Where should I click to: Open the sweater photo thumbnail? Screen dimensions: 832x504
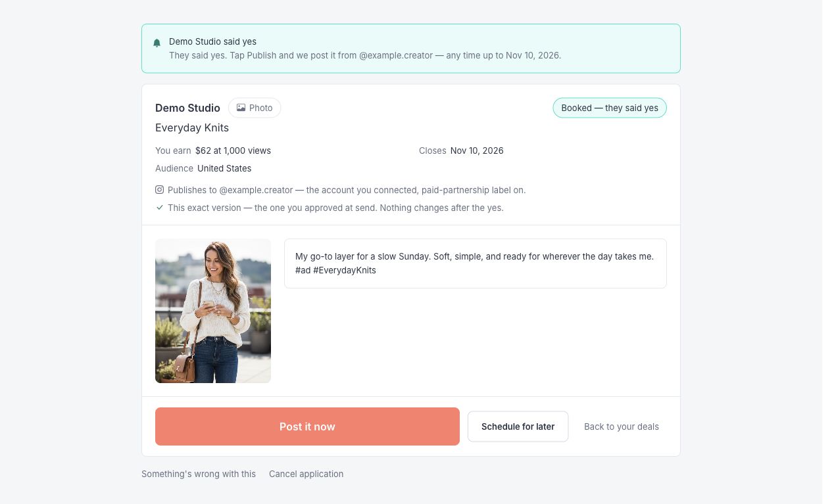point(213,311)
